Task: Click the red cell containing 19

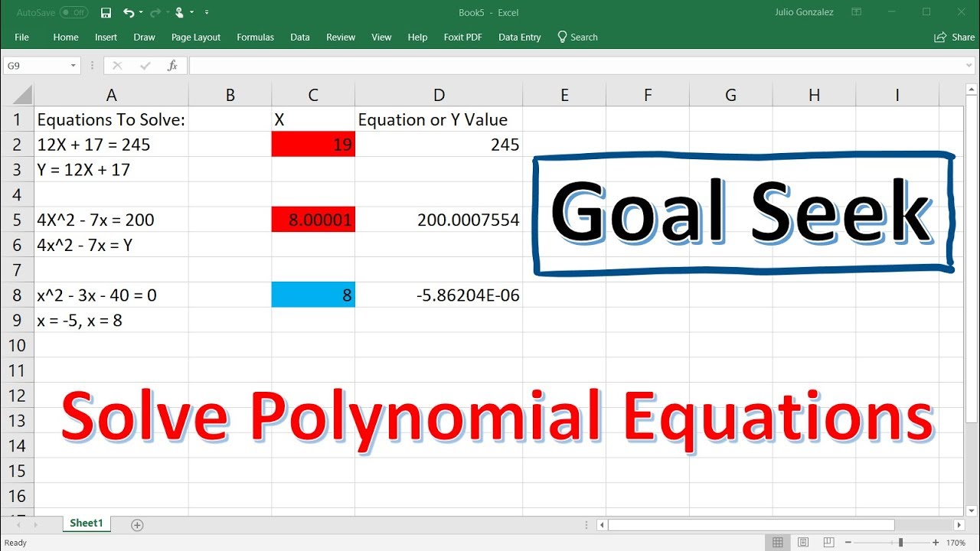Action: point(313,145)
